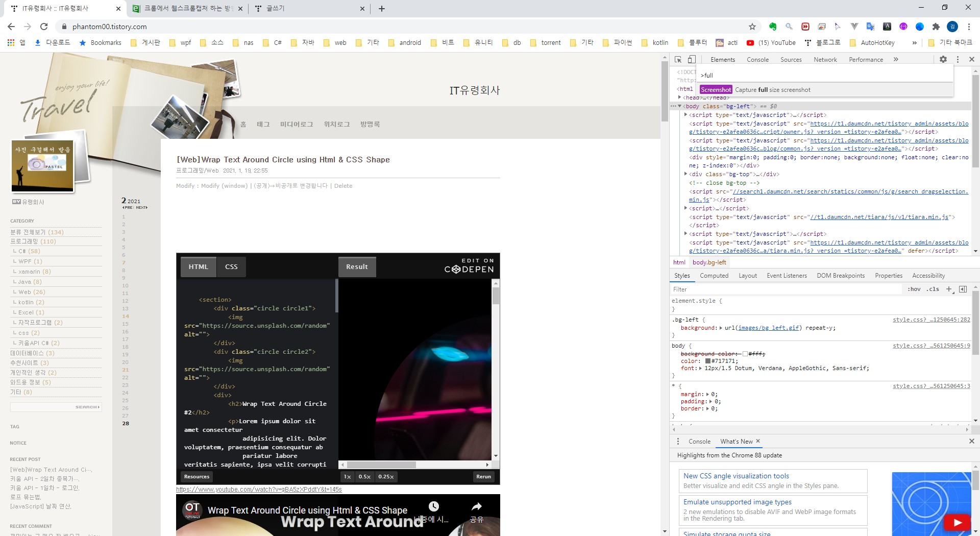Open a new browser tab
Viewport: 980px width, 536px height.
pos(382,8)
